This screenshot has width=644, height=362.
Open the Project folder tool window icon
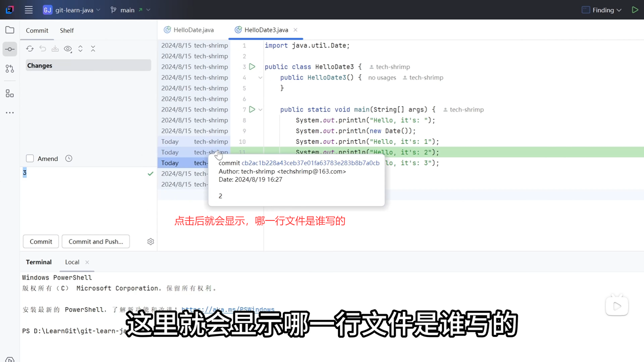click(10, 30)
